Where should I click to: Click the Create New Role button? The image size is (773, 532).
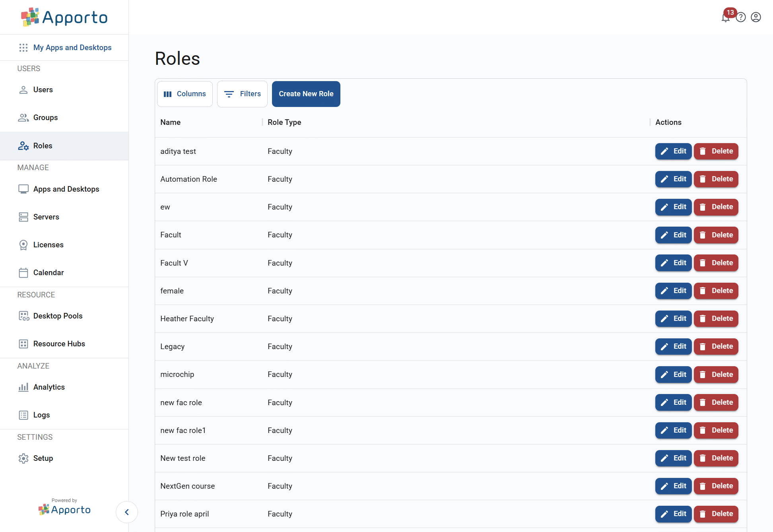pyautogui.click(x=306, y=94)
